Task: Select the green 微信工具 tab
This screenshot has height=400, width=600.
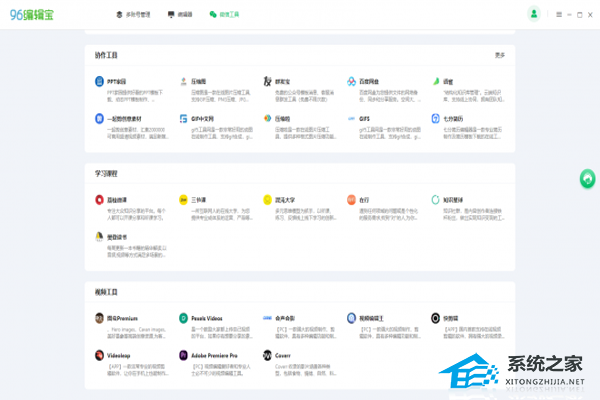Action: [x=224, y=15]
